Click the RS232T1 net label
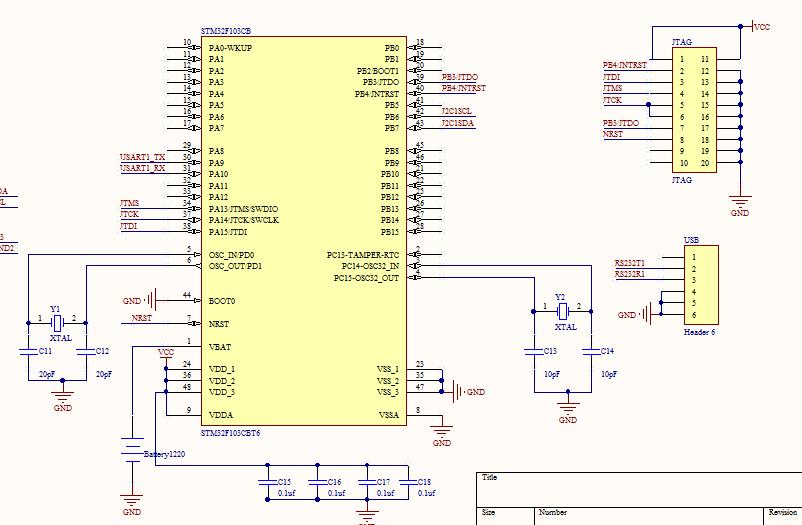The height and width of the screenshot is (525, 802). [630, 263]
